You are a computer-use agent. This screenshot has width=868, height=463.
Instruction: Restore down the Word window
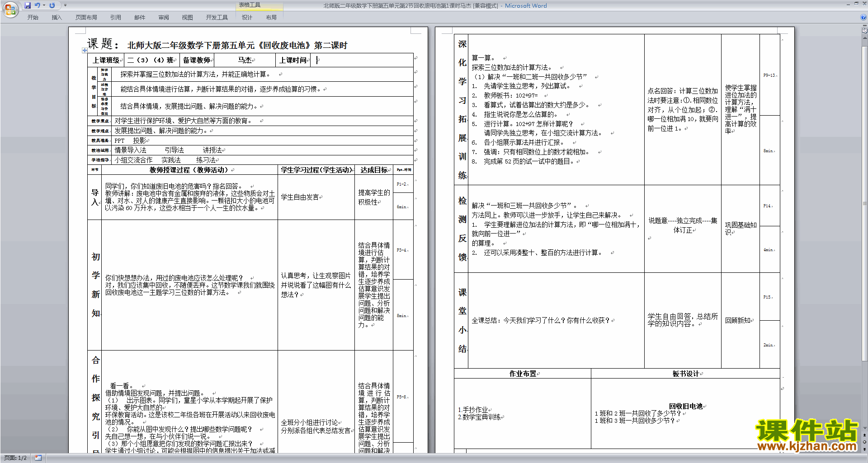pyautogui.click(x=856, y=3)
